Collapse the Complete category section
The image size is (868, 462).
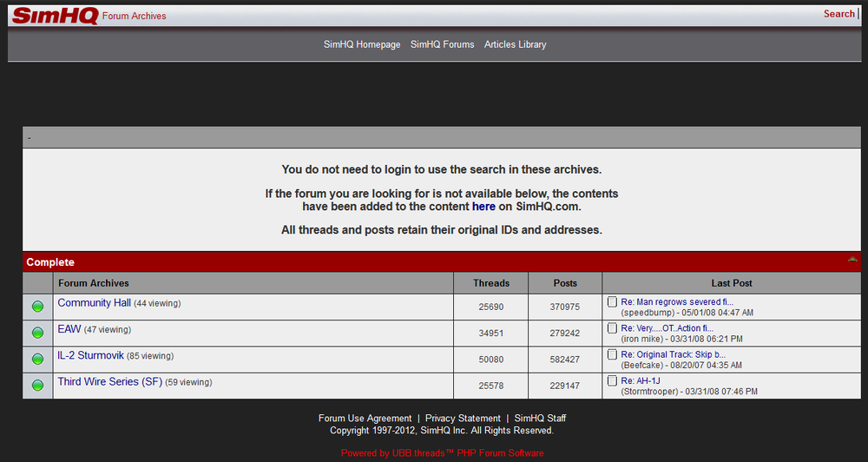[852, 261]
